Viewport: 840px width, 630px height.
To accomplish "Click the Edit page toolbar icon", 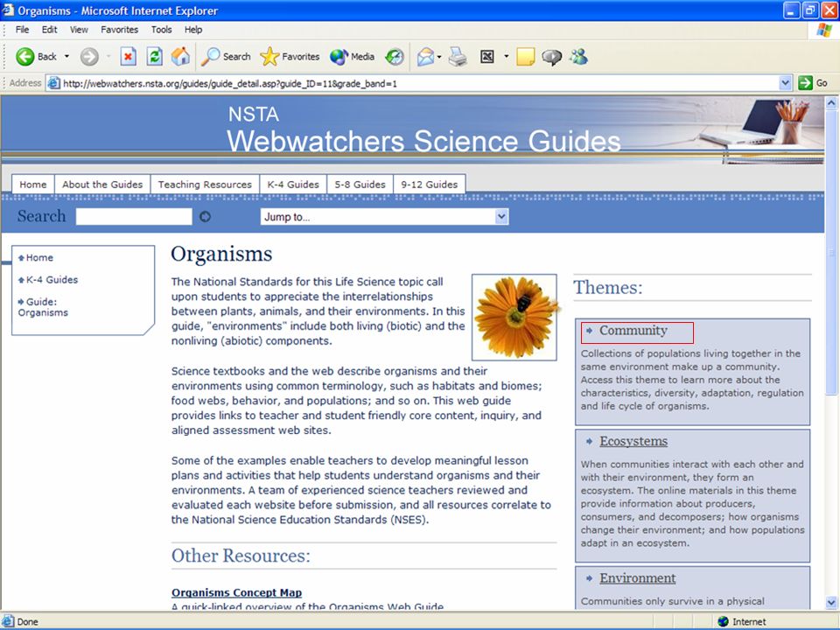I will click(487, 56).
